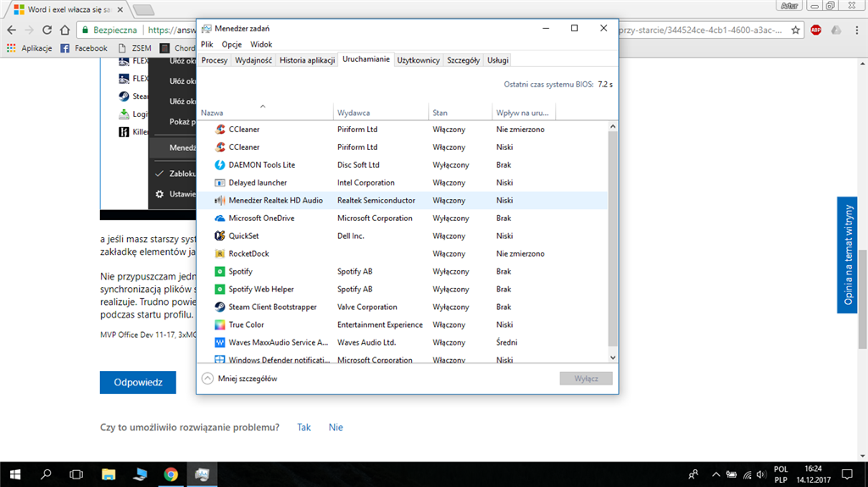Click POL language indicator in tray
The image size is (868, 487).
(781, 469)
